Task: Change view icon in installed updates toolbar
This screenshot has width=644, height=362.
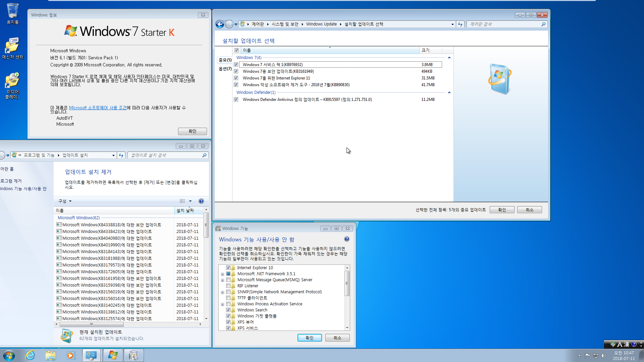Action: point(182,201)
